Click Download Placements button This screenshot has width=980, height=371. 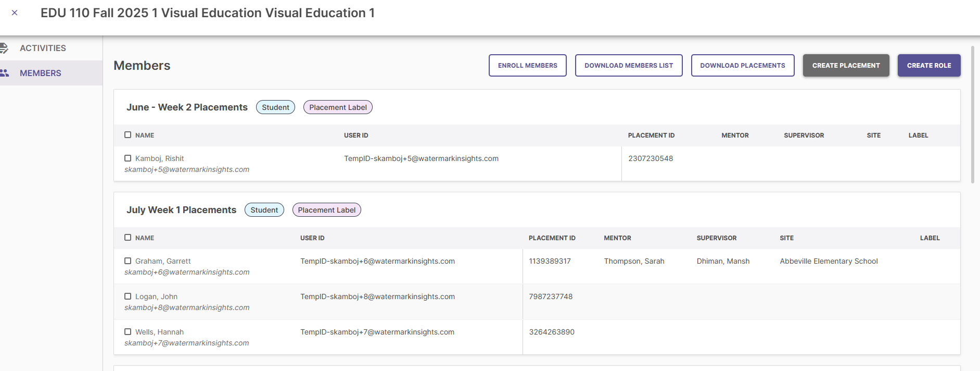(x=743, y=65)
